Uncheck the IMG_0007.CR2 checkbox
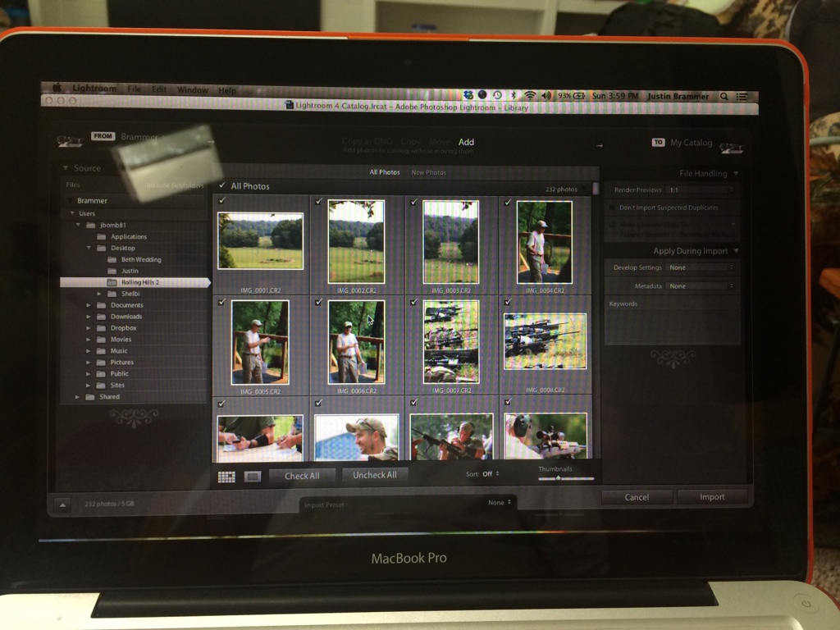 (x=413, y=302)
